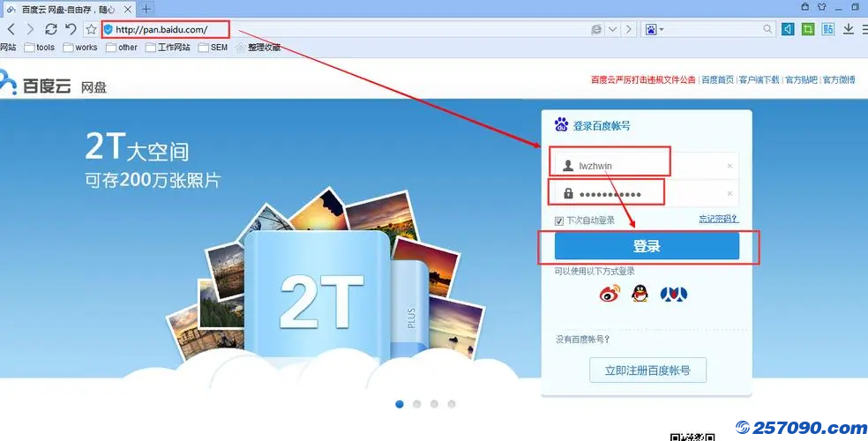Bookmark page with the star icon
This screenshot has height=441, width=868.
coord(91,29)
